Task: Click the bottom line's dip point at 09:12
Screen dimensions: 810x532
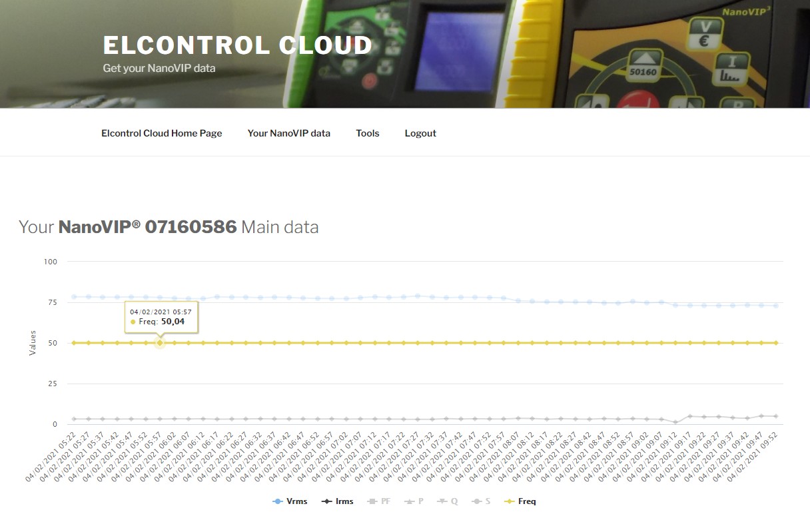Action: tap(675, 422)
